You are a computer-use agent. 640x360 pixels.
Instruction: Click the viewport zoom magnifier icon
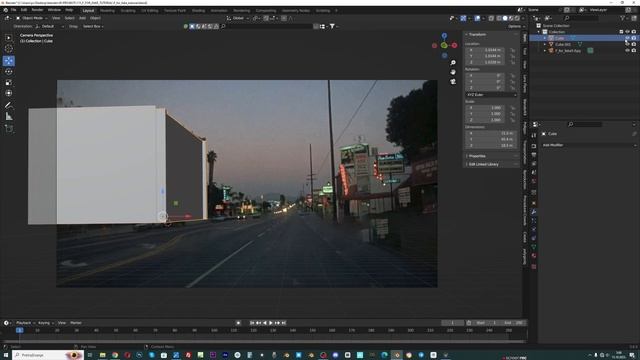point(453,63)
